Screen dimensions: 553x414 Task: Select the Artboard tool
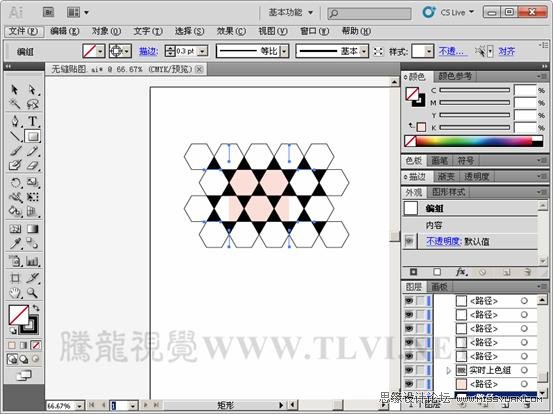coord(14,278)
